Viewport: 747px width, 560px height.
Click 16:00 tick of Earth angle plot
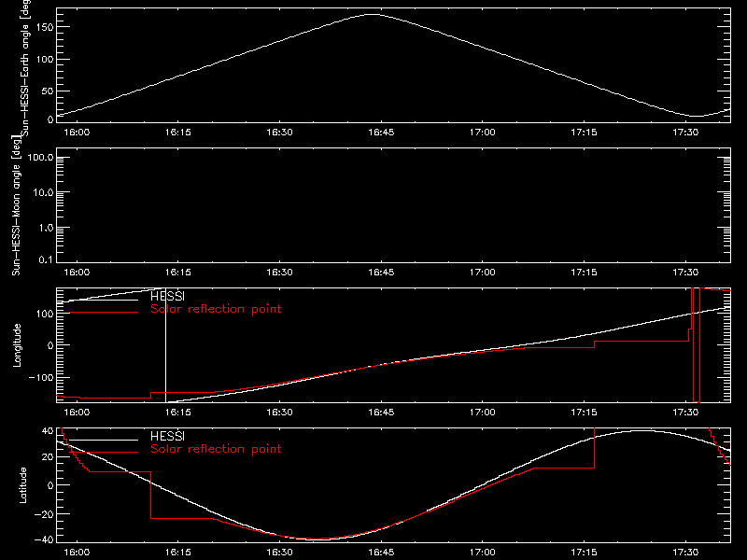coord(77,132)
